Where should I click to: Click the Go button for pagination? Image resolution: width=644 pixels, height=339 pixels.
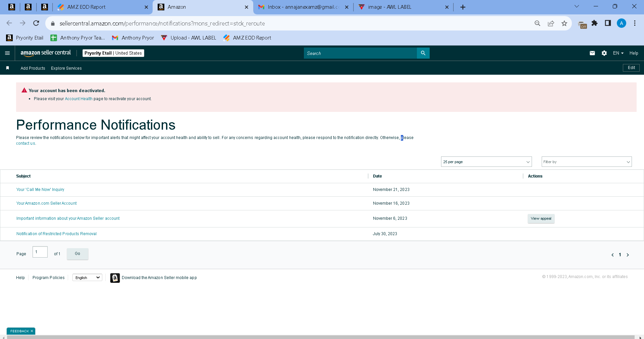coord(77,254)
